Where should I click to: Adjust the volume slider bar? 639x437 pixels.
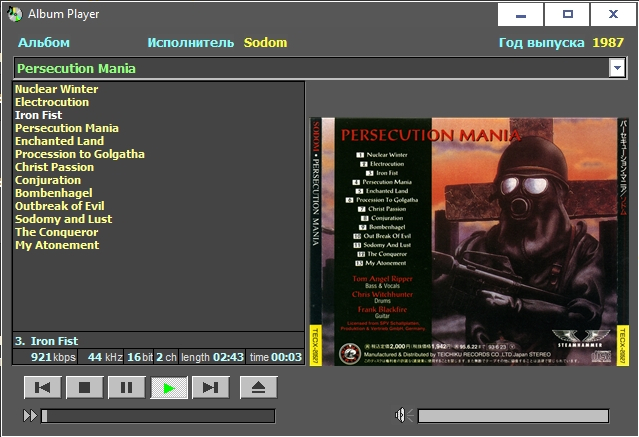click(512, 416)
